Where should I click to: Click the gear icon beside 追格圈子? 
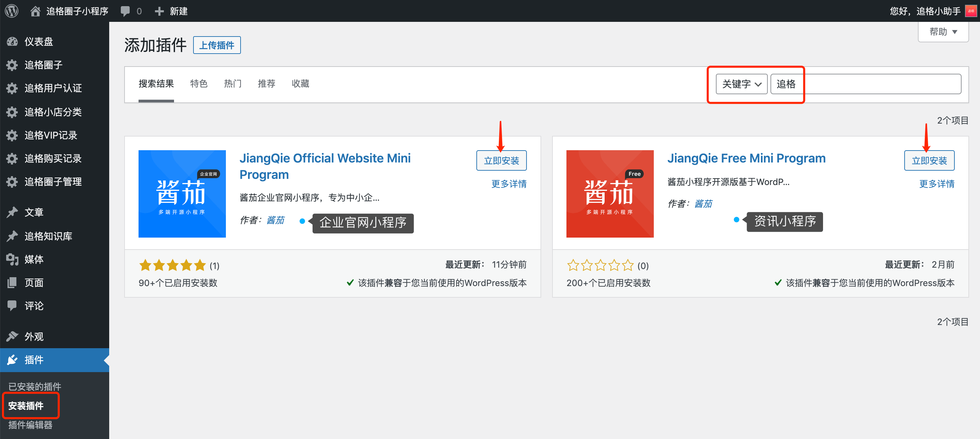tap(12, 65)
